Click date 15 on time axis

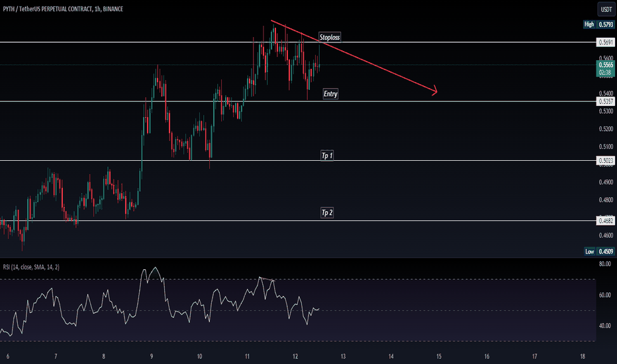point(439,357)
